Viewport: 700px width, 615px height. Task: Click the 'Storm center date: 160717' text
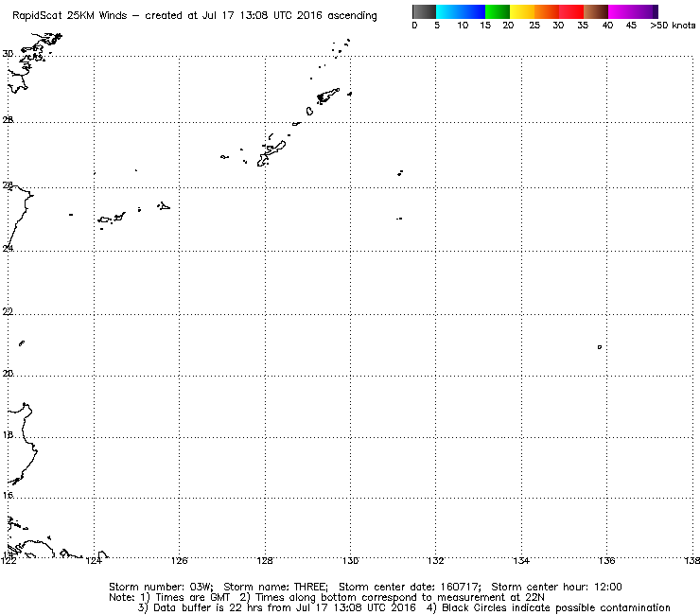pos(410,587)
